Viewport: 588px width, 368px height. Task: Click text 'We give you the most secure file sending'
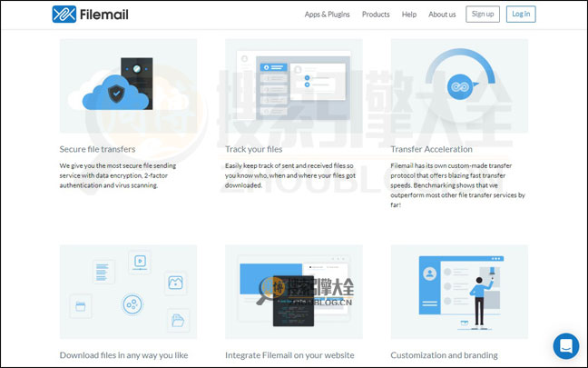pyautogui.click(x=118, y=165)
